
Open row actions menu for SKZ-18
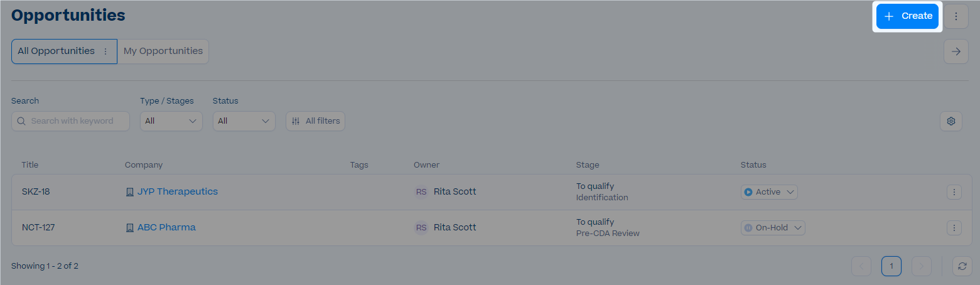point(954,192)
